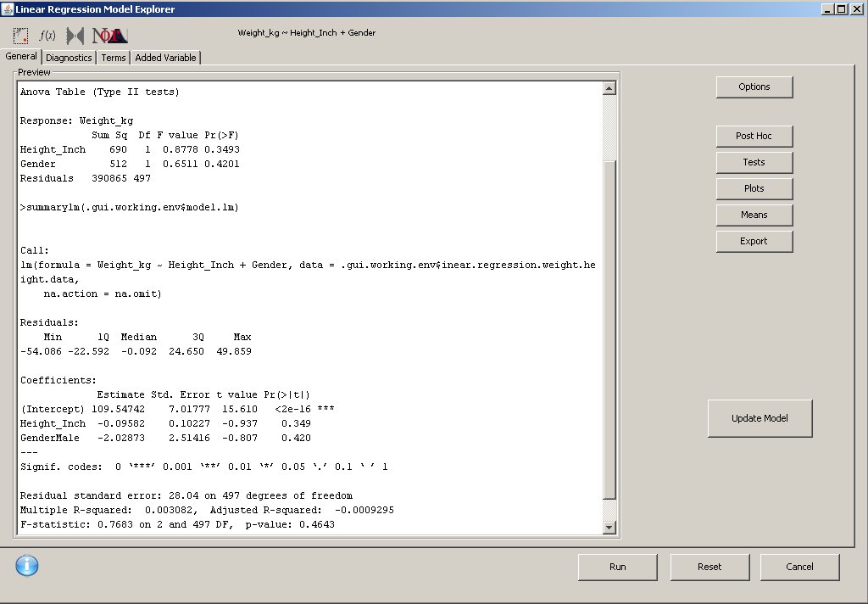
Task: Click the f(x) functional form icon
Action: (47, 36)
